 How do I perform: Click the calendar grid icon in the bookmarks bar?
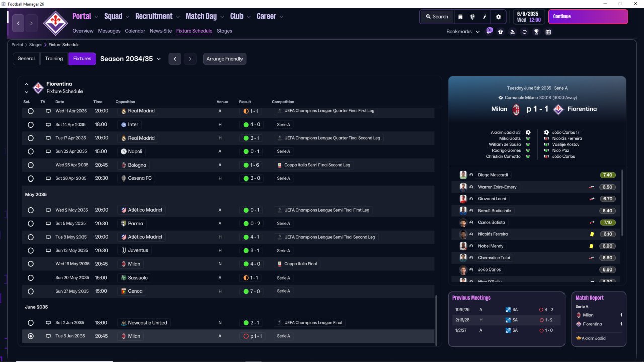coord(548,32)
